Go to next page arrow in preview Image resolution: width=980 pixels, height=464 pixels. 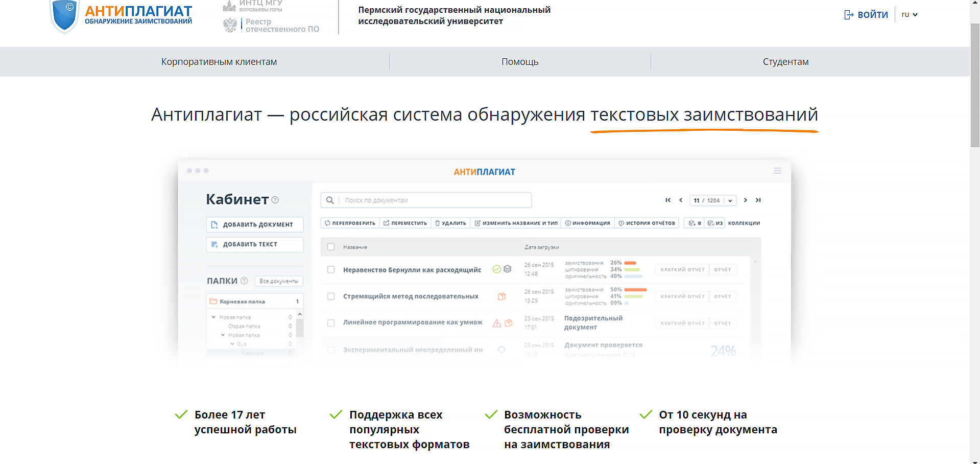click(x=746, y=200)
